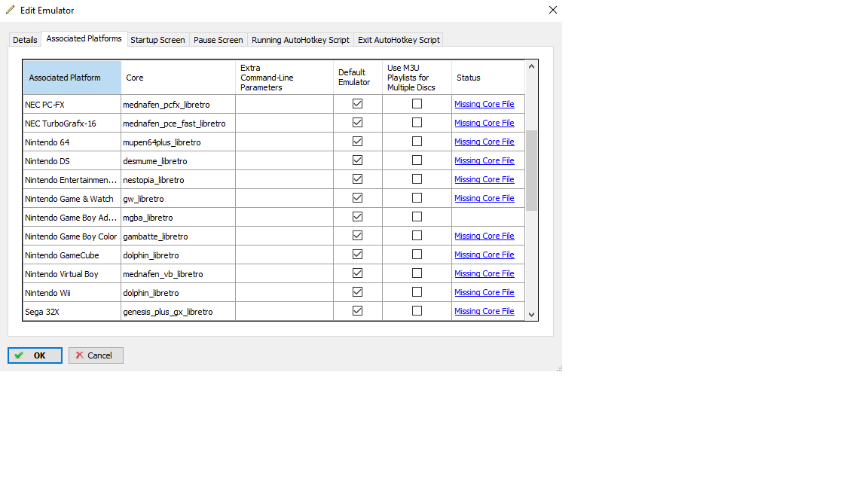868x488 pixels.
Task: Uncheck Default Emulator for NEC TurboGrafx-16
Action: 358,123
